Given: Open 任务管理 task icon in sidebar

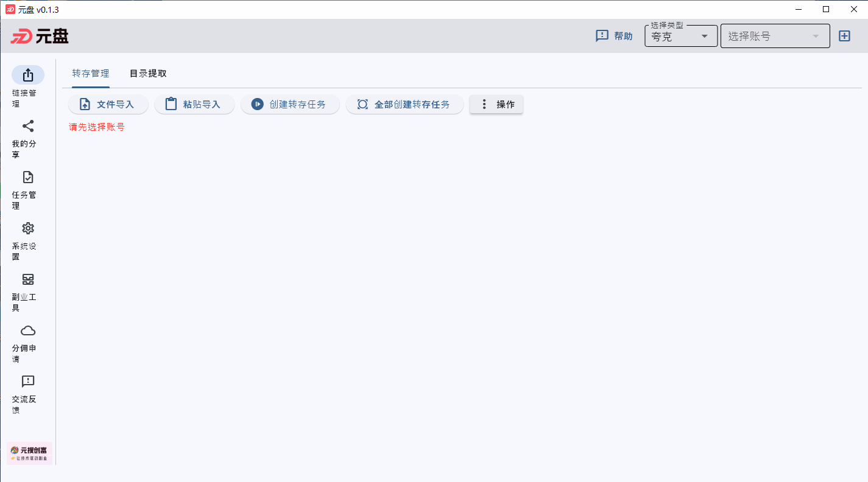Looking at the screenshot, I should 28,177.
